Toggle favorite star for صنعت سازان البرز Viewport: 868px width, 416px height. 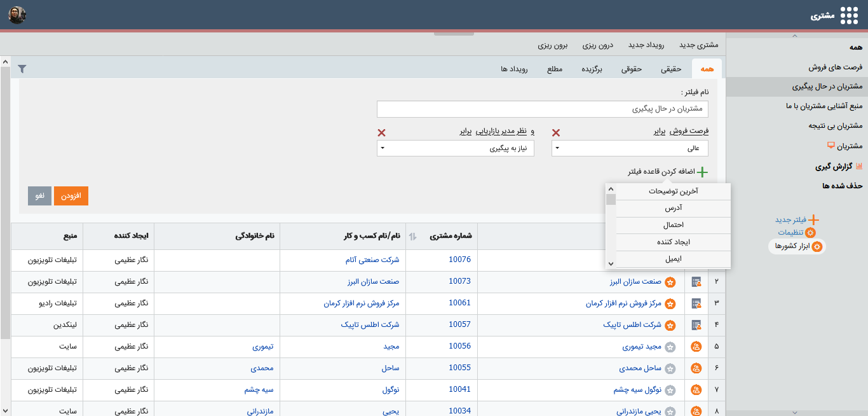coord(670,282)
